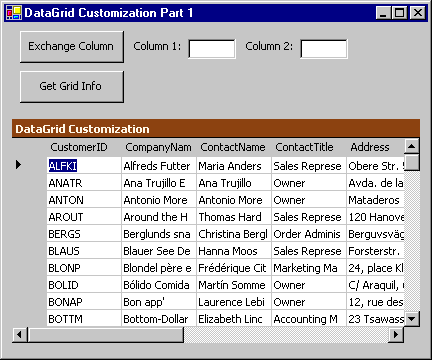
Task: Click the Thomas Hard contact cell
Action: point(234,216)
